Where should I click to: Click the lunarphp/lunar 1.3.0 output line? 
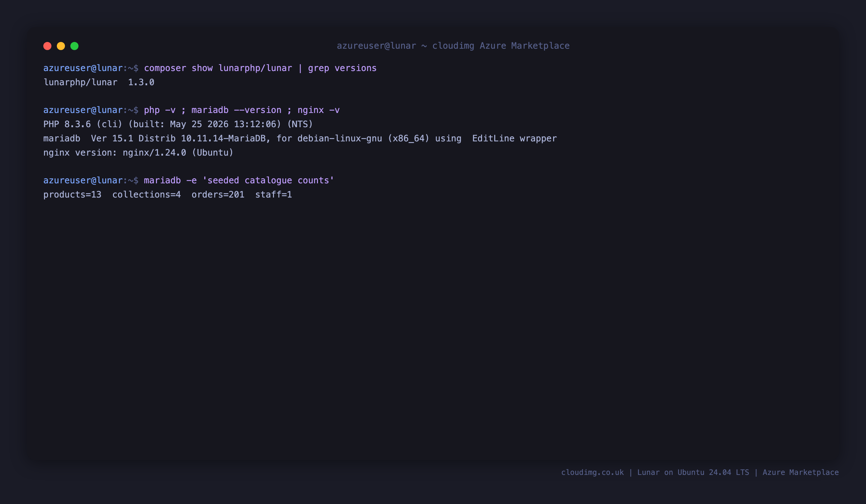[x=99, y=83]
